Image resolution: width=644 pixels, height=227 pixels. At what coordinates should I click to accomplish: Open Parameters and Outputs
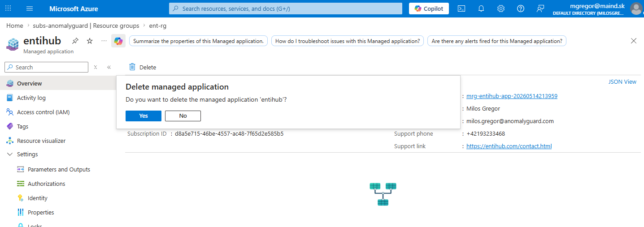pyautogui.click(x=58, y=169)
